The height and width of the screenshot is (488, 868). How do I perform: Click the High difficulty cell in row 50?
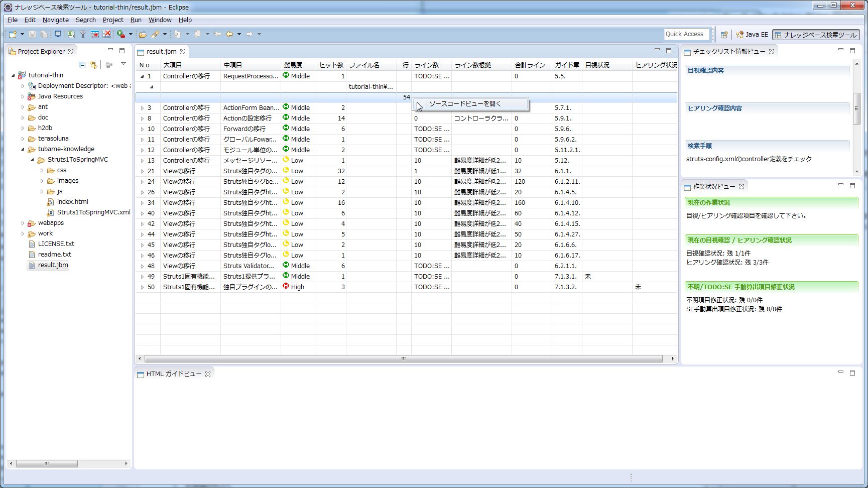pyautogui.click(x=298, y=287)
